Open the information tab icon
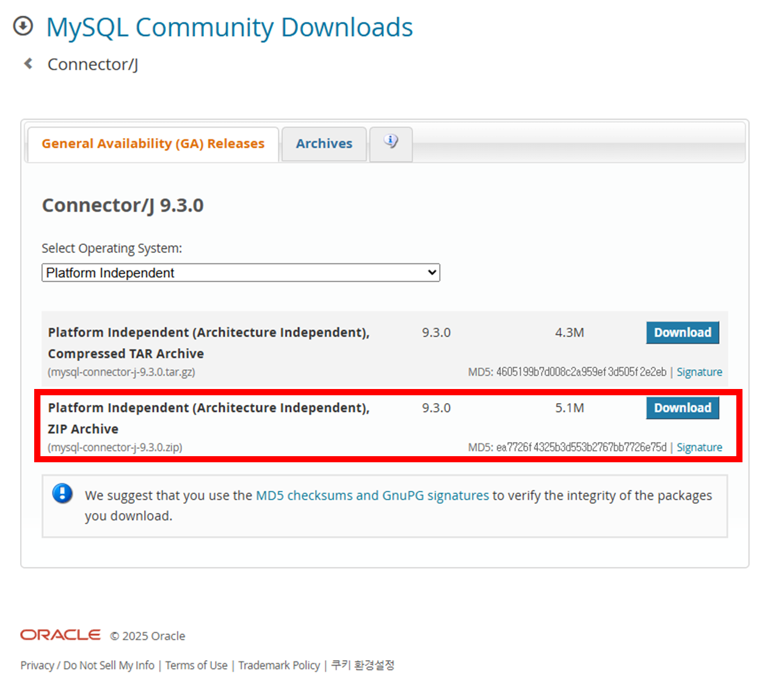This screenshot has height=687, width=784. pos(391,143)
